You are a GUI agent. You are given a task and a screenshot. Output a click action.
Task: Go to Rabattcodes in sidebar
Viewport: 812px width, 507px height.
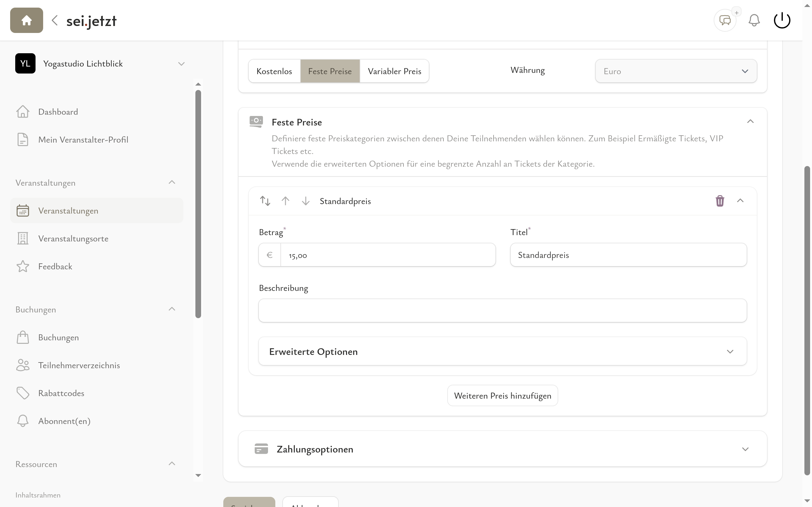tap(61, 393)
